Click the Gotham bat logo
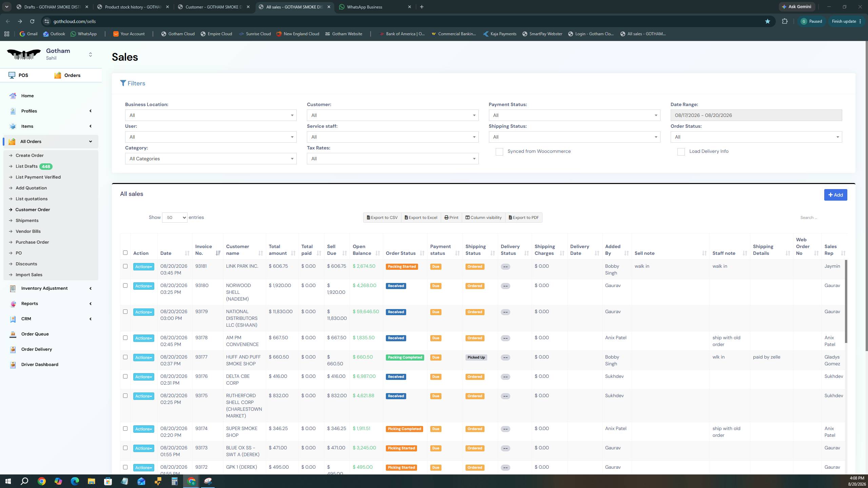Viewport: 868px width, 488px height. tap(24, 54)
